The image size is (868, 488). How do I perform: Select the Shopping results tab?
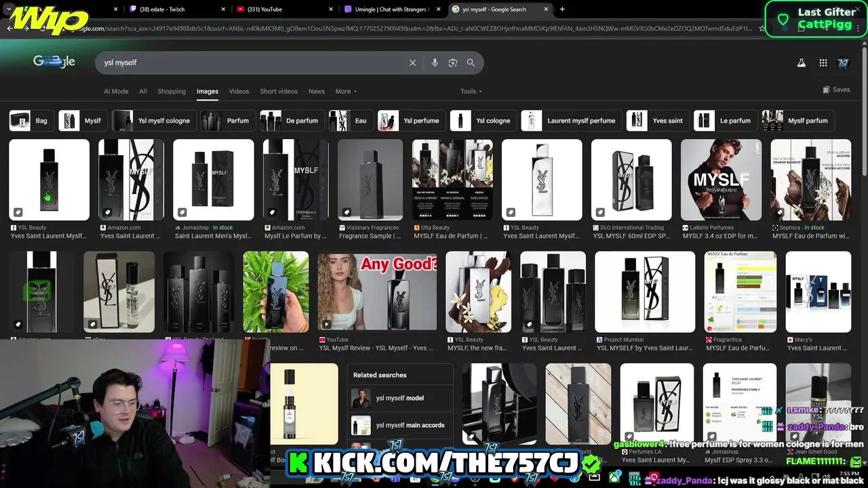click(x=172, y=91)
